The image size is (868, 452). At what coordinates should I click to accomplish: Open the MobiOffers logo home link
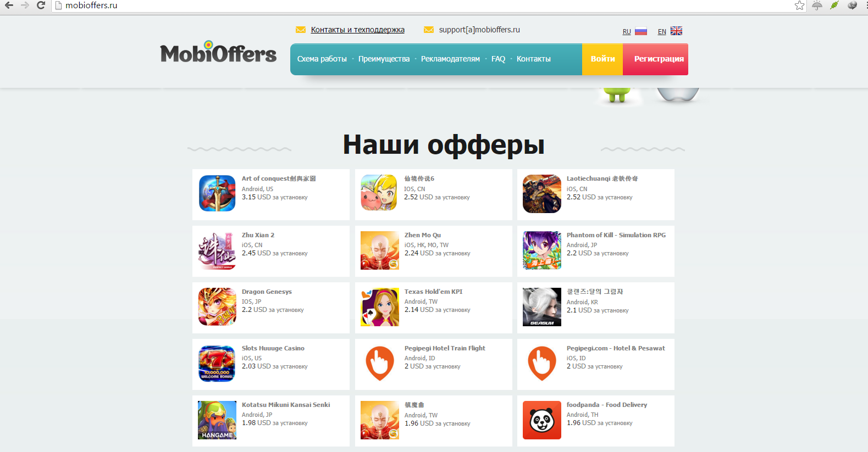point(218,52)
